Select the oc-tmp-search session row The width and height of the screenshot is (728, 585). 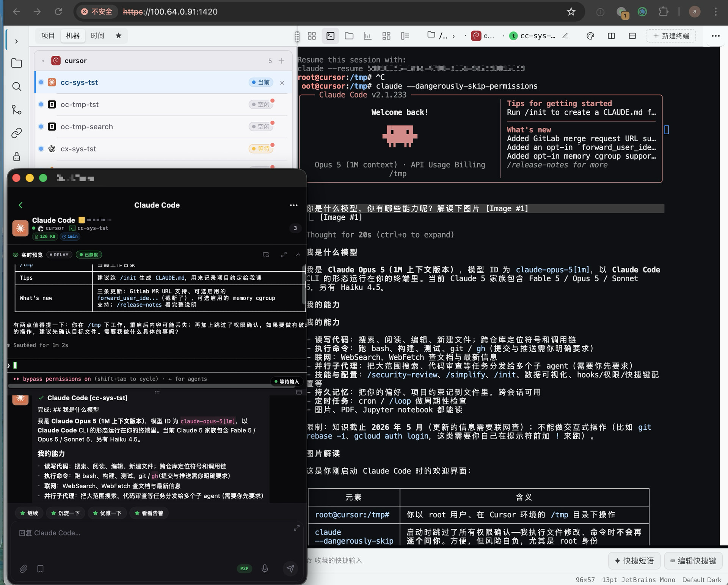[163, 127]
